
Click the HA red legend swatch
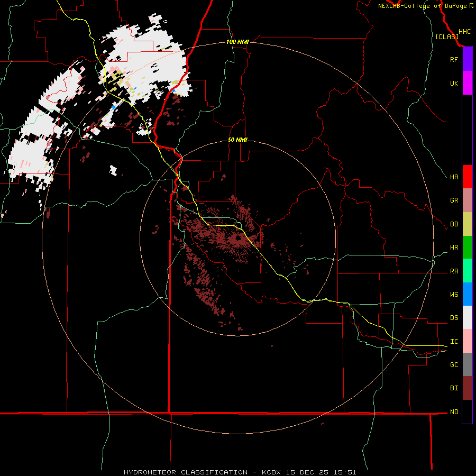point(467,177)
